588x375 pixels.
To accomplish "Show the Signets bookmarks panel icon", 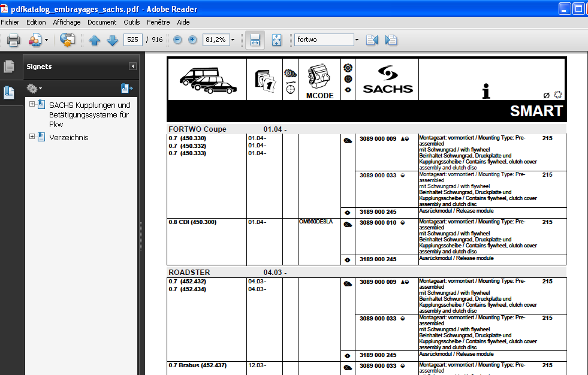I will tap(9, 92).
